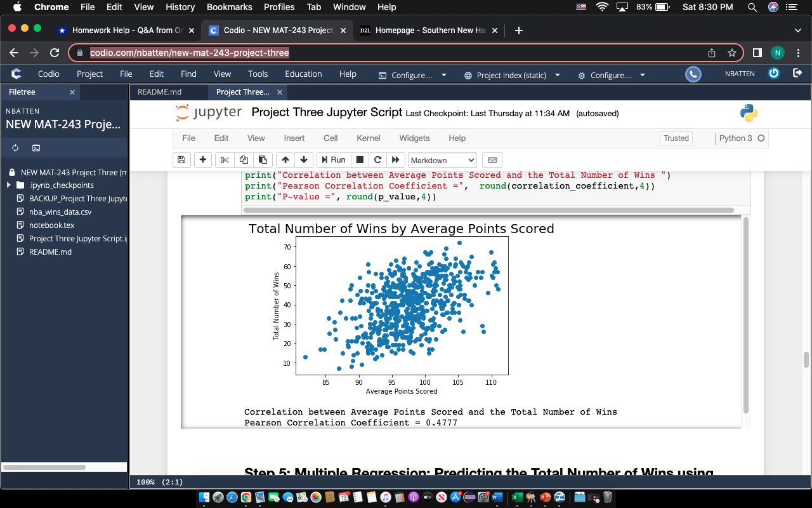This screenshot has width=812, height=508.
Task: Move the selected cell up
Action: tap(285, 159)
